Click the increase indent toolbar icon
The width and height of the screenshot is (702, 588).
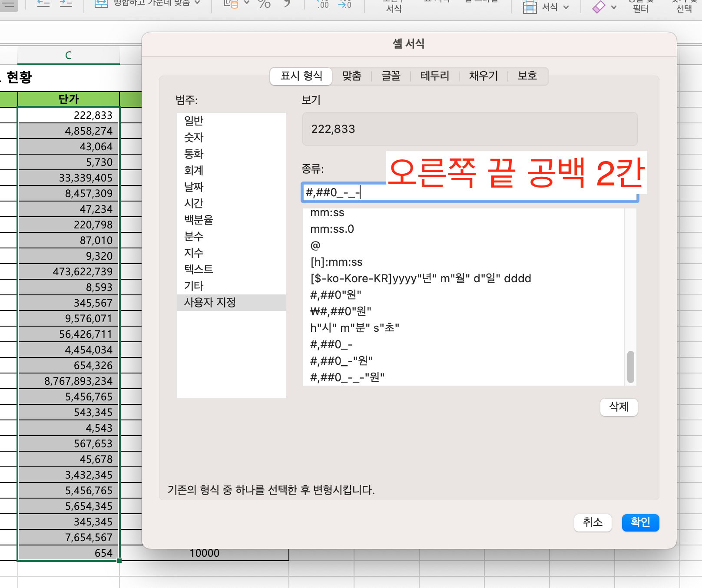66,3
